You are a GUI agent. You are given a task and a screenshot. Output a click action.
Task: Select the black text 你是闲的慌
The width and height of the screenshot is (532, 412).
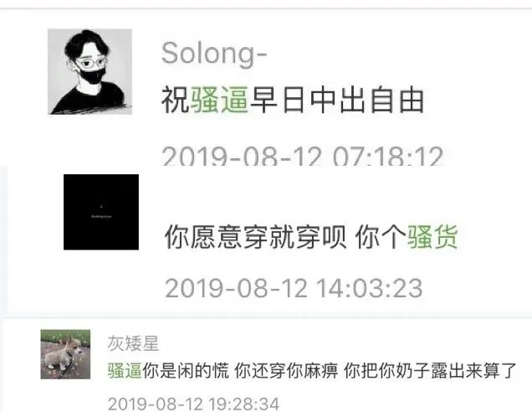186,371
